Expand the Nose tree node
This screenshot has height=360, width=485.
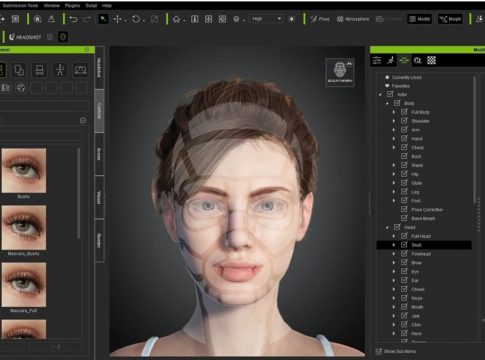tap(394, 298)
